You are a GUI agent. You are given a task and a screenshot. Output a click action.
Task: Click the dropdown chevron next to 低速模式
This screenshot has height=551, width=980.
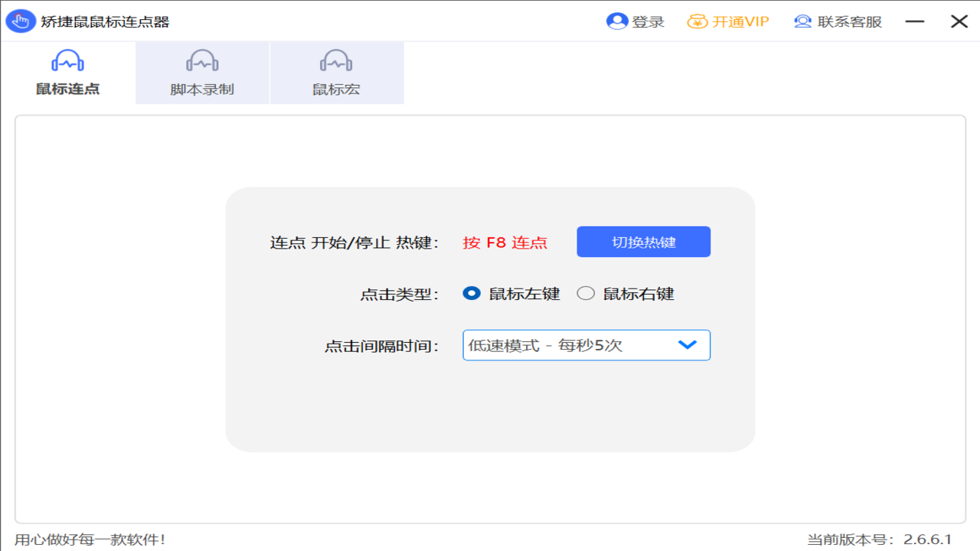[687, 345]
